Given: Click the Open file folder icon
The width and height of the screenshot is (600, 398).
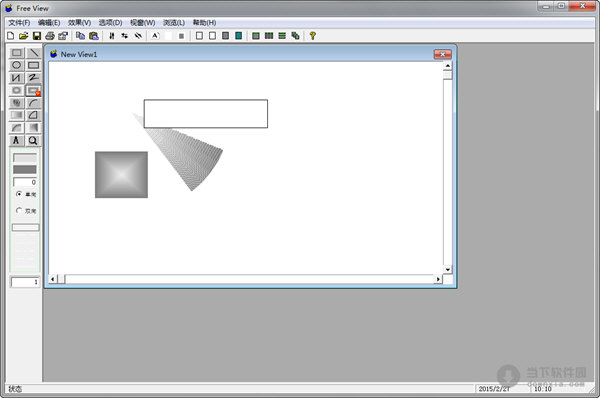Looking at the screenshot, I should 23,36.
